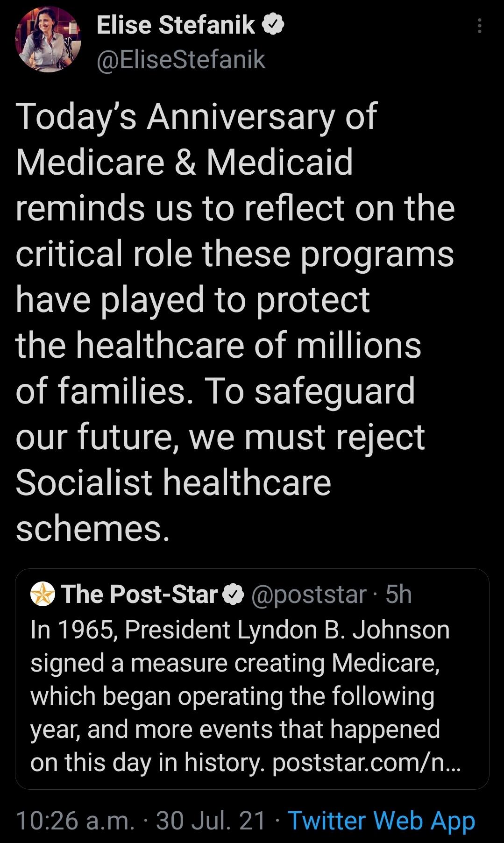This screenshot has width=504, height=843.
Task: Open the Twitter Web App source link
Action: 381,821
